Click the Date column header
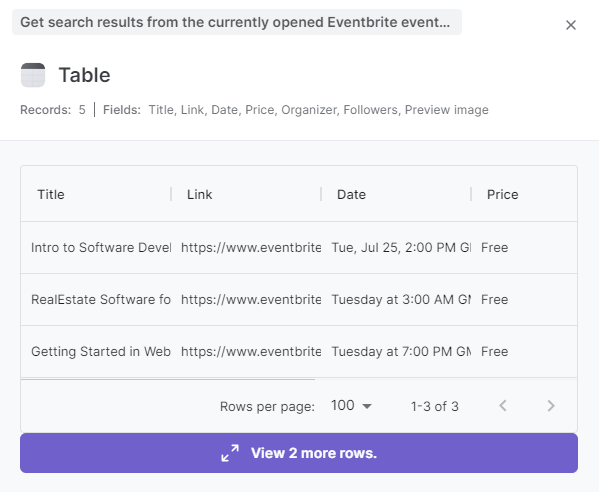 coord(351,194)
